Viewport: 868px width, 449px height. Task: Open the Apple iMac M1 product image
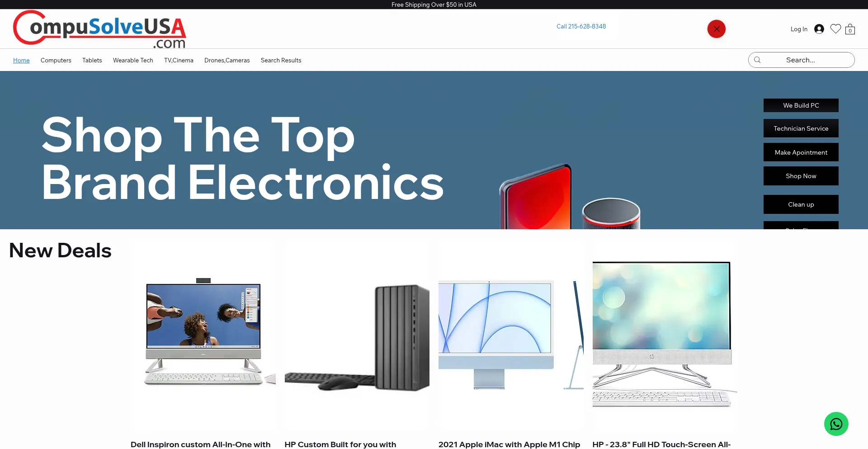[511, 335]
